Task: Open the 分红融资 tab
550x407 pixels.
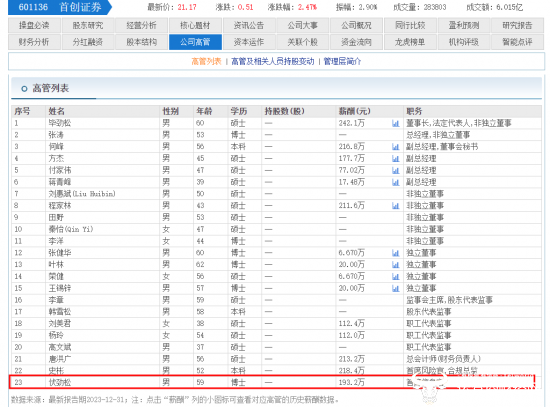Action: point(88,42)
